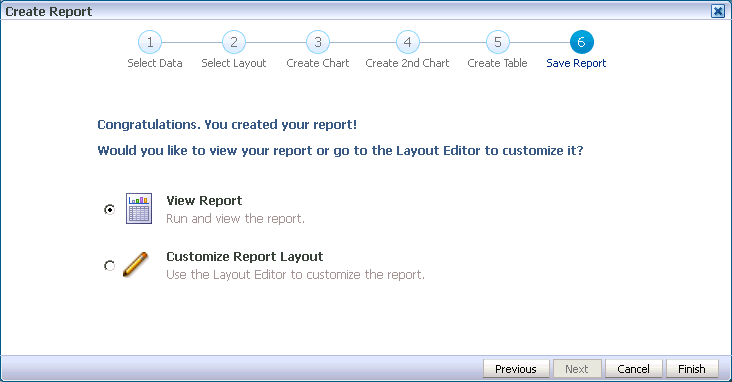732x382 pixels.
Task: Click the 'Create Chart' step label
Action: [x=318, y=63]
